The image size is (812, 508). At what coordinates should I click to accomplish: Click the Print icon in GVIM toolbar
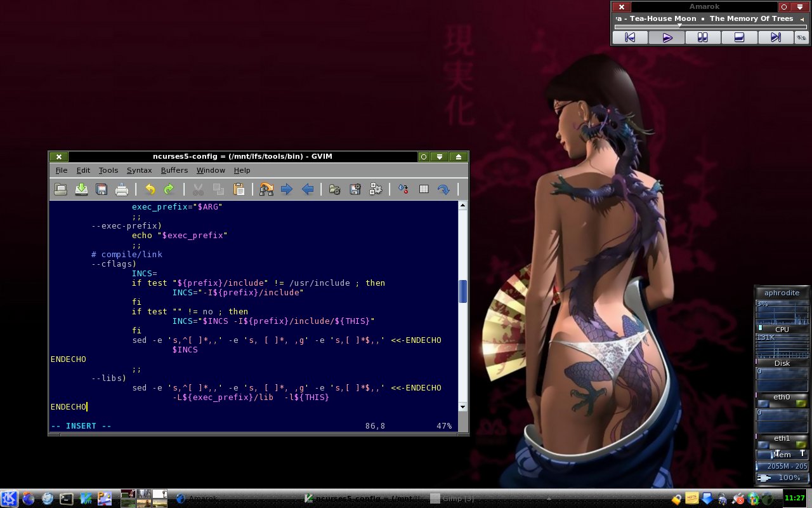122,189
